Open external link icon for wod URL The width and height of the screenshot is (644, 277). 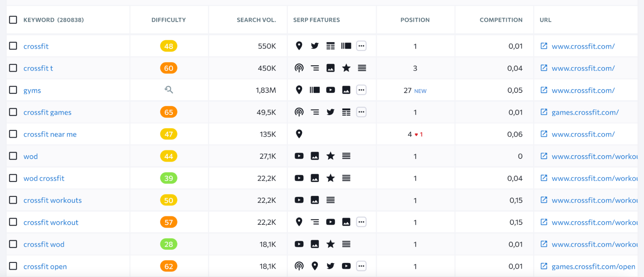(544, 156)
